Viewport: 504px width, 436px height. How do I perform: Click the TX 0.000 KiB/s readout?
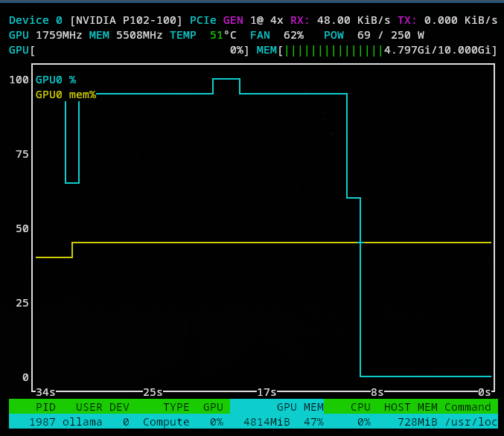(x=447, y=20)
